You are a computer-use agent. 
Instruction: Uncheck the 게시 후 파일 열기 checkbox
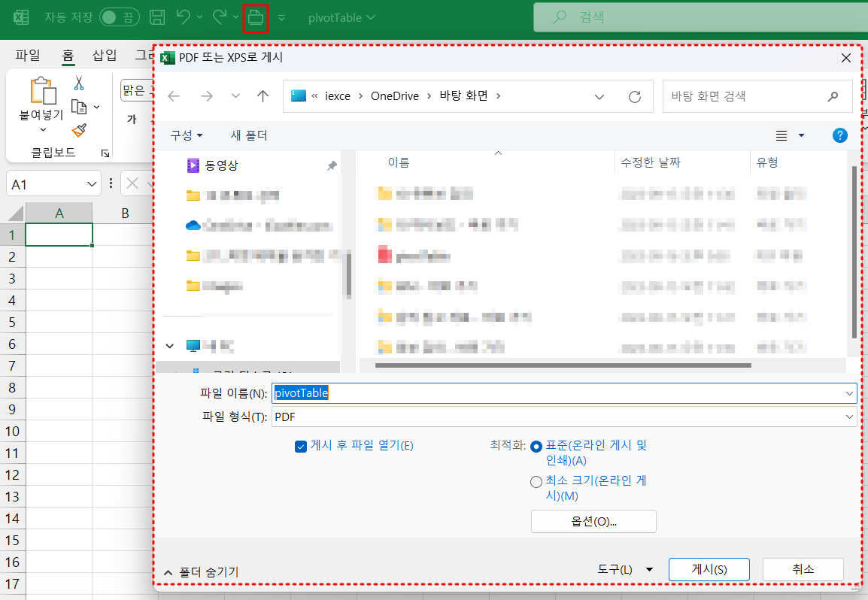click(302, 445)
